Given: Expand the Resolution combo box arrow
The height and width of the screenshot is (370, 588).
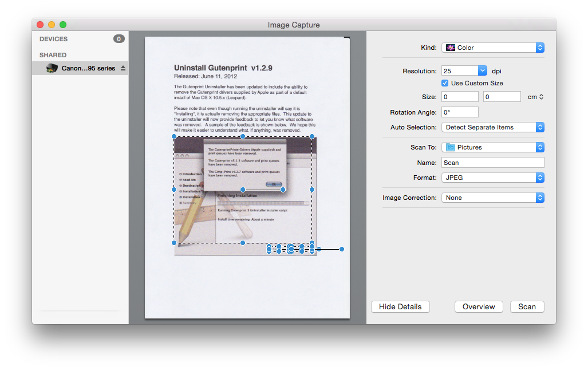Looking at the screenshot, I should click(x=483, y=70).
